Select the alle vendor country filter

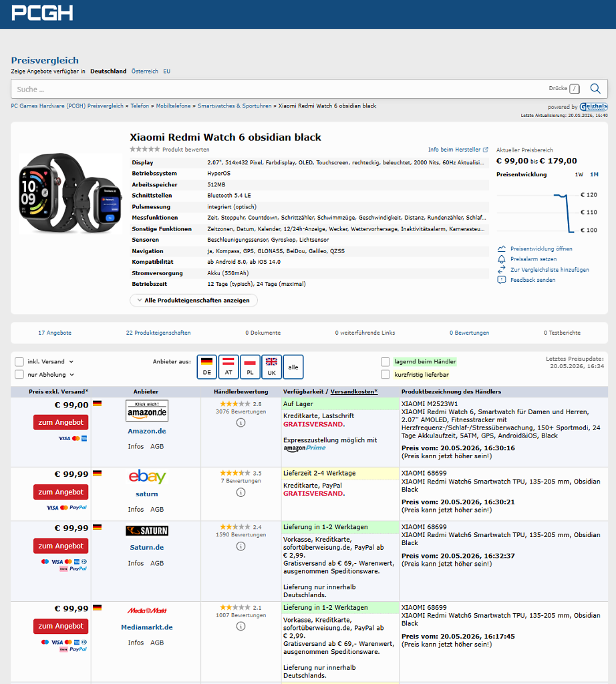coord(293,367)
